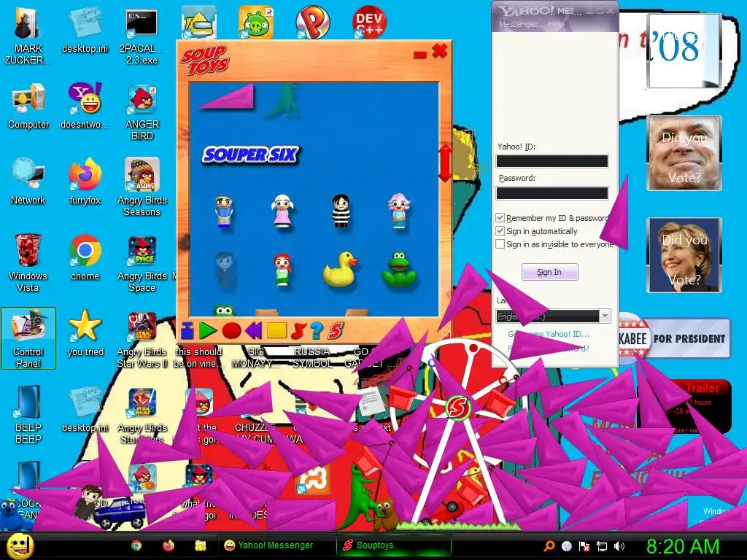Click the Yahoo! ID input field
The height and width of the screenshot is (560, 747).
(552, 161)
